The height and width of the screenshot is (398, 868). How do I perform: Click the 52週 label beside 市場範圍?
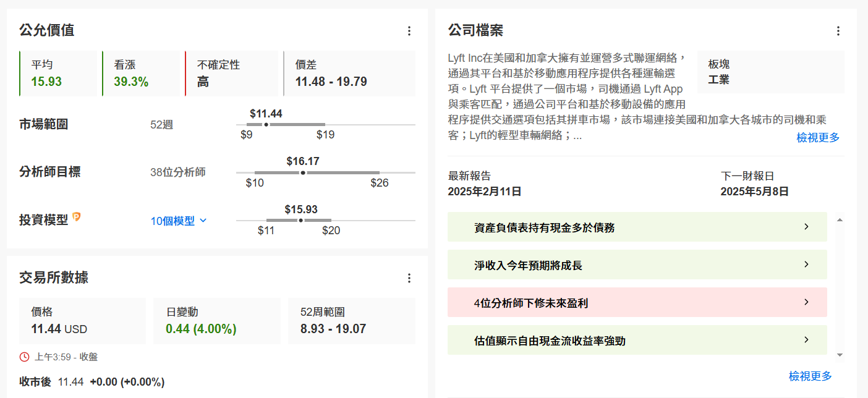(162, 125)
